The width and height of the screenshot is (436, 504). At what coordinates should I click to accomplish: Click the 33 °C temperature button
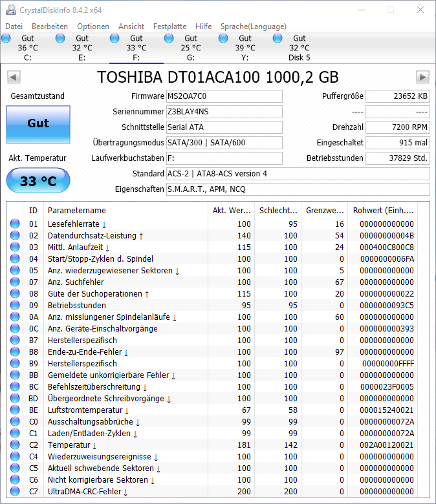click(38, 181)
